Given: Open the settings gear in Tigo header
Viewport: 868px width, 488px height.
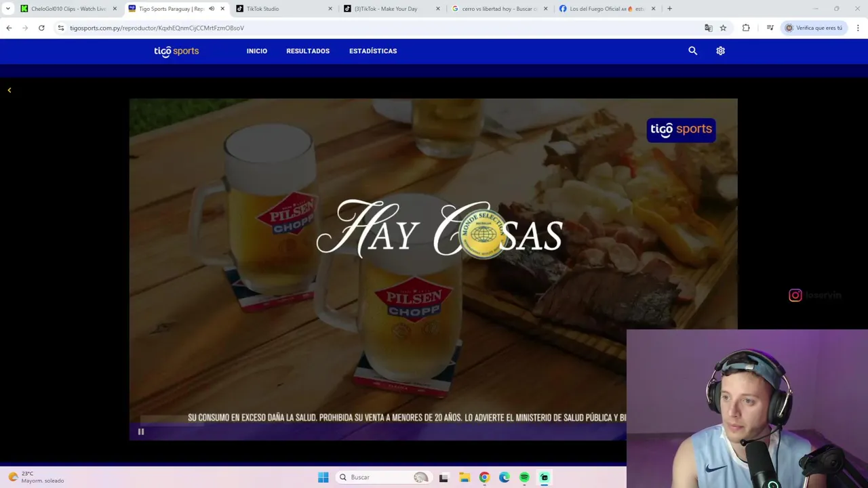Looking at the screenshot, I should pyautogui.click(x=720, y=51).
